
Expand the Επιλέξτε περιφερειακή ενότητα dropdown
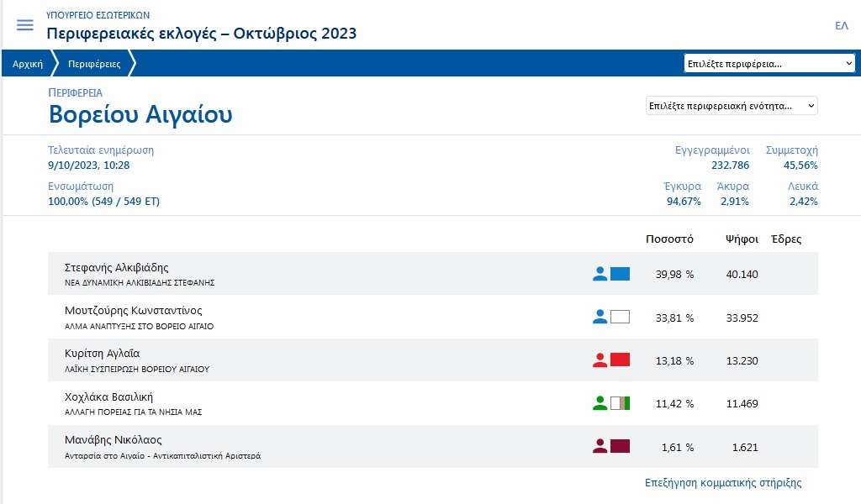[x=731, y=106]
